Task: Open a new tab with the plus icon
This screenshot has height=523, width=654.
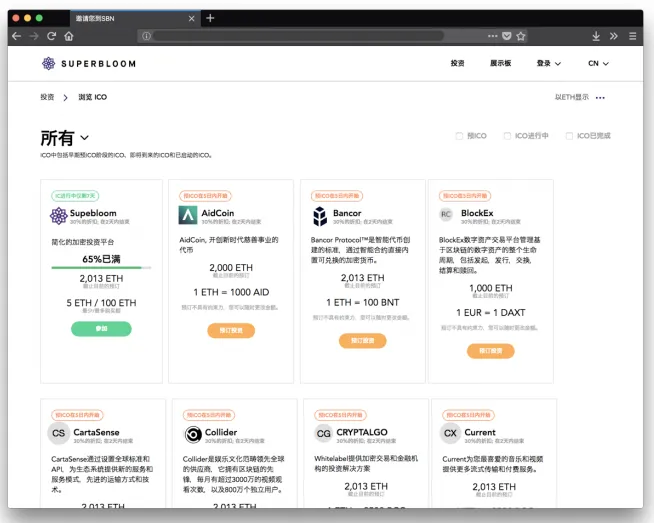Action: (x=210, y=18)
